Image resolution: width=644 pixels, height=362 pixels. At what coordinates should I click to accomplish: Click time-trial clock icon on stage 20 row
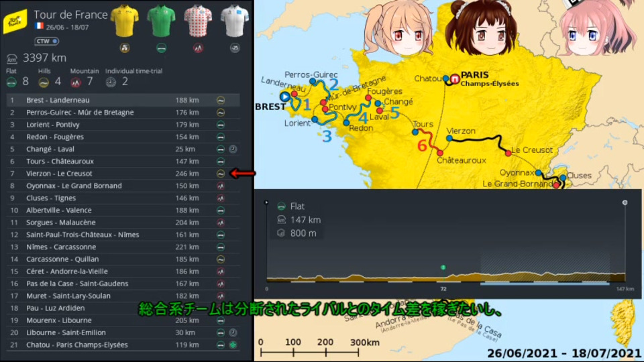[x=233, y=333]
